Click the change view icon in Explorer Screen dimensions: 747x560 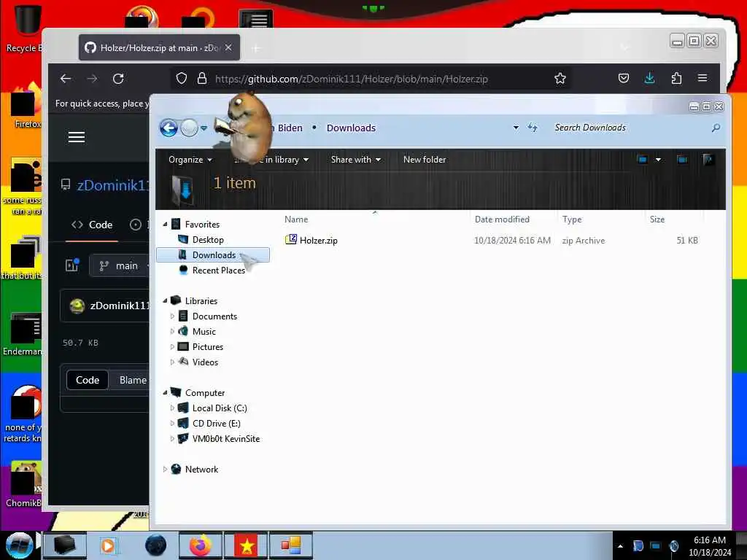click(x=642, y=160)
